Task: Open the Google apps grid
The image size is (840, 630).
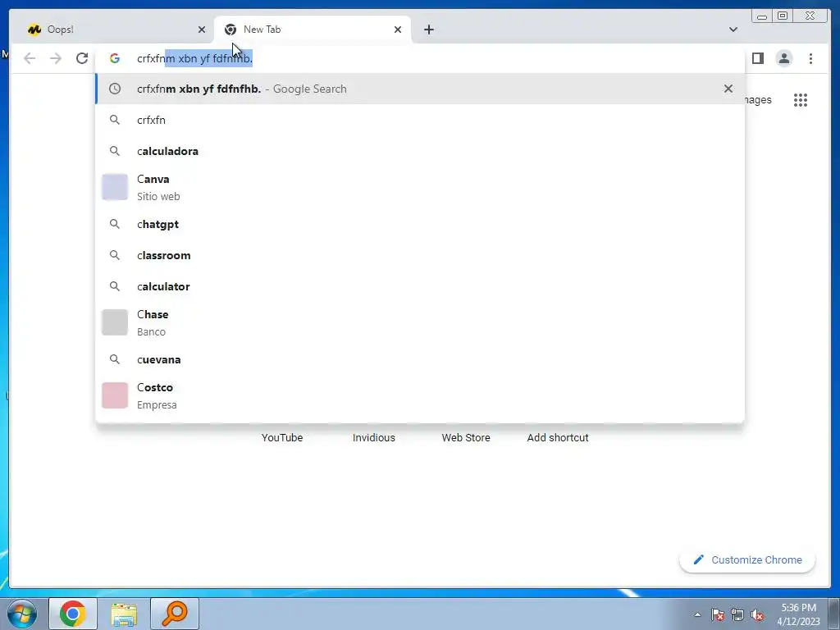Action: (801, 100)
